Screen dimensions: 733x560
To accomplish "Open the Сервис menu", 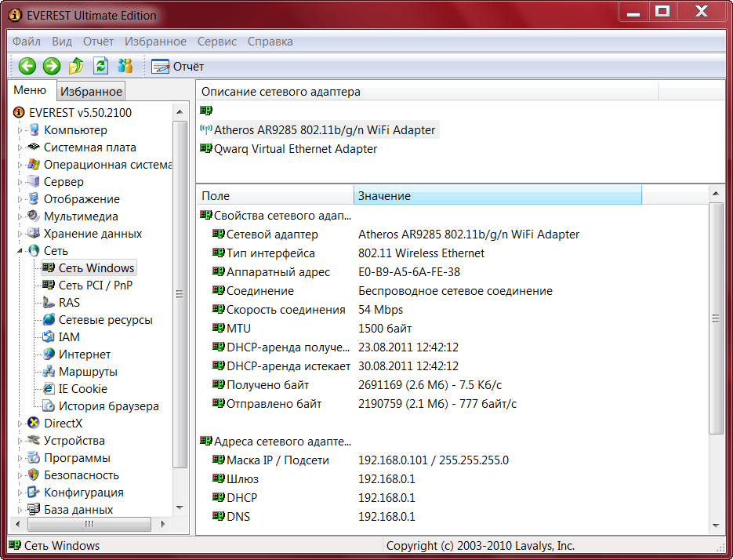I will (217, 42).
